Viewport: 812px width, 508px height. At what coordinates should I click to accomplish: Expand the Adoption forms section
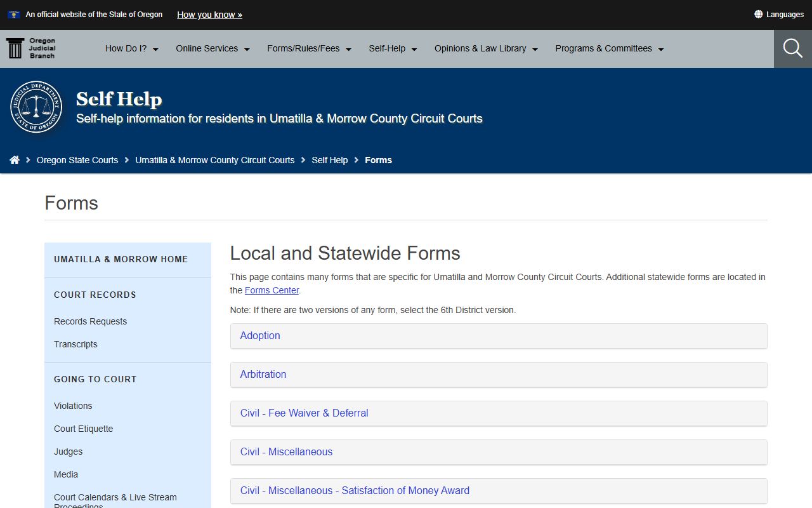click(x=499, y=336)
